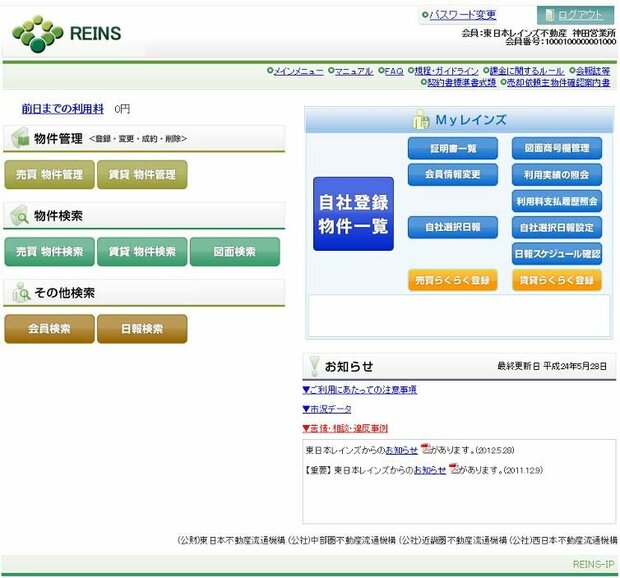Image resolution: width=620 pixels, height=578 pixels.
Task: Click the Myレインズ panel title
Action: click(x=471, y=120)
